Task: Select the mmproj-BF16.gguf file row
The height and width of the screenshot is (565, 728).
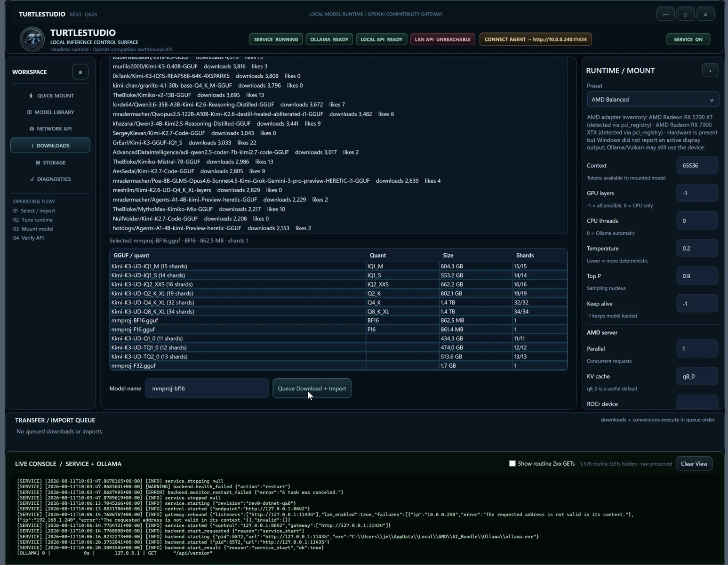Action: coord(338,321)
